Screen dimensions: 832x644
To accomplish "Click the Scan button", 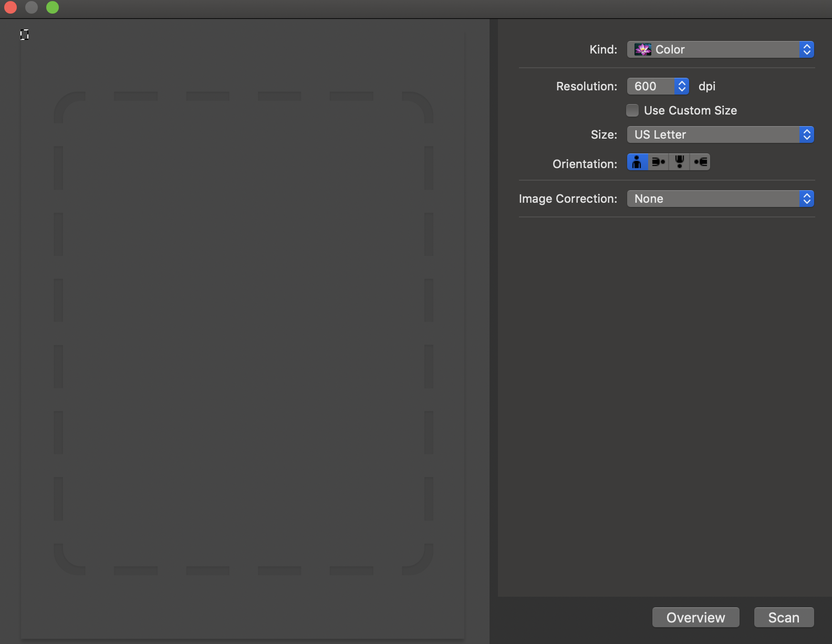I will (x=784, y=617).
